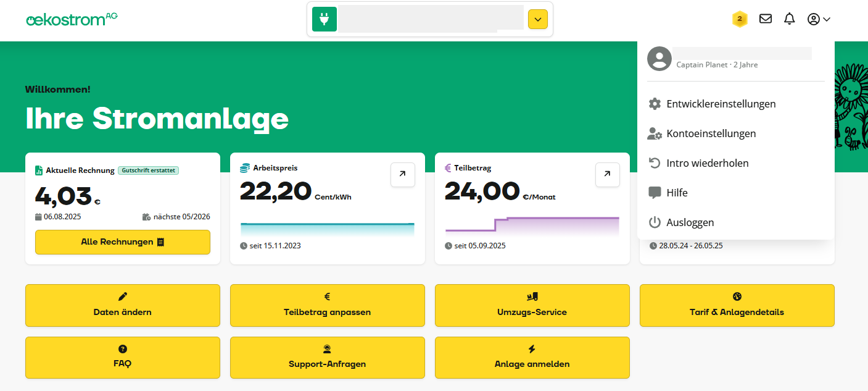The height and width of the screenshot is (391, 868).
Task: Click the Teilbetrag anpassen button
Action: (x=328, y=305)
